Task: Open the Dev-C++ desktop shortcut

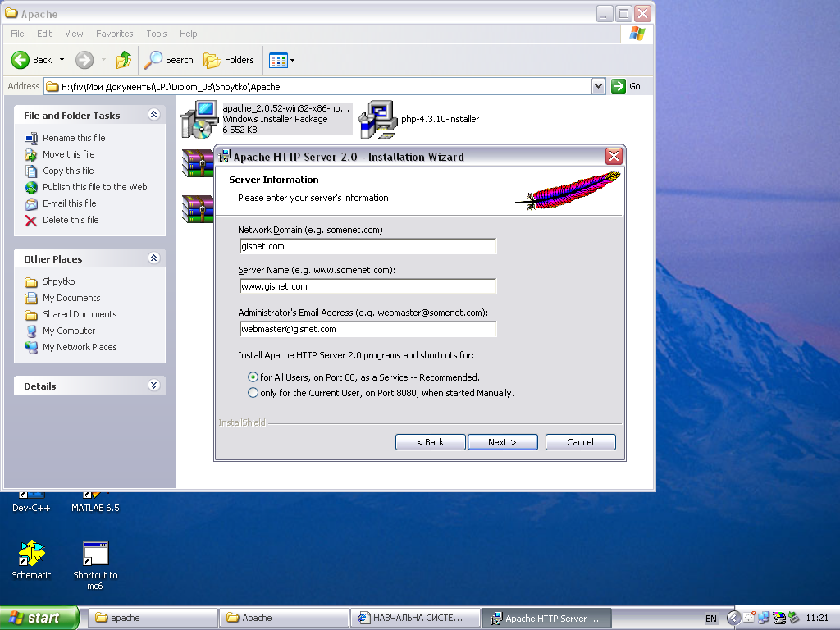Action: 31,503
